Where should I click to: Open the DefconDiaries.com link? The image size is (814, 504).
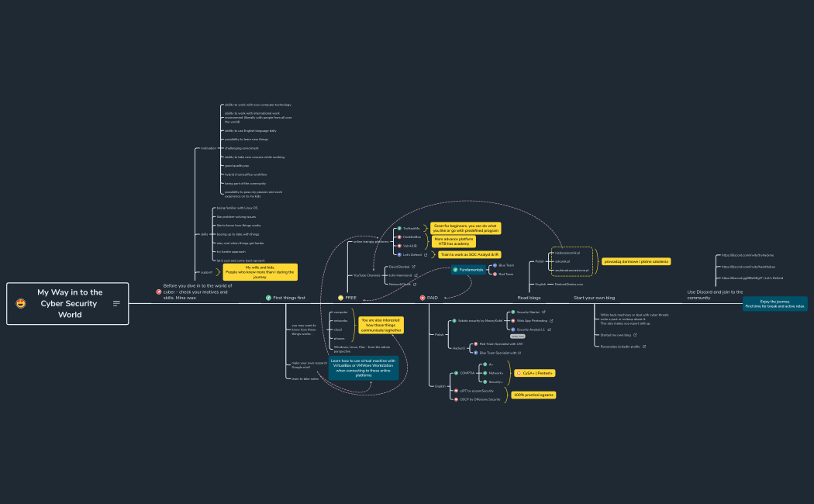pyautogui.click(x=569, y=284)
